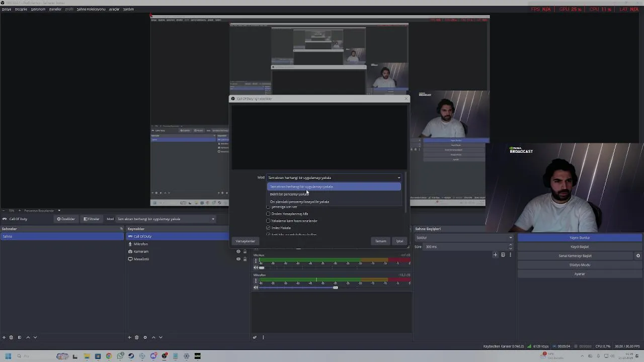
Task: Click Yayını Durdur to stop streaming
Action: pos(580,237)
